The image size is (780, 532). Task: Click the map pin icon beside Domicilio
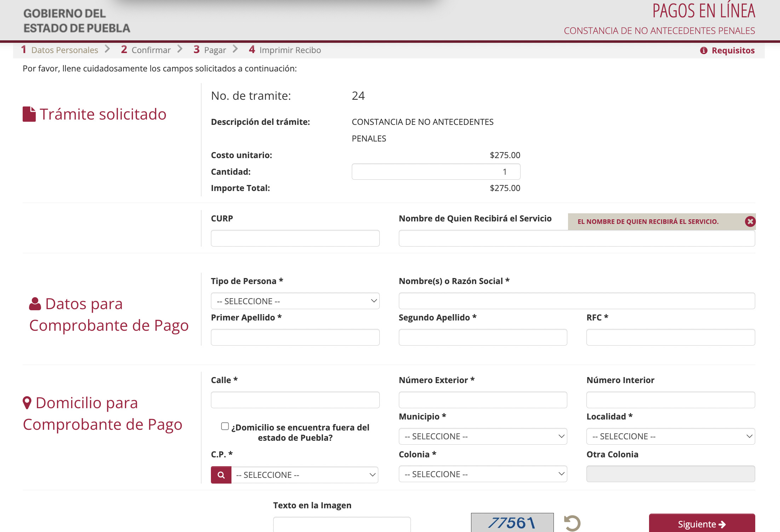(x=27, y=403)
